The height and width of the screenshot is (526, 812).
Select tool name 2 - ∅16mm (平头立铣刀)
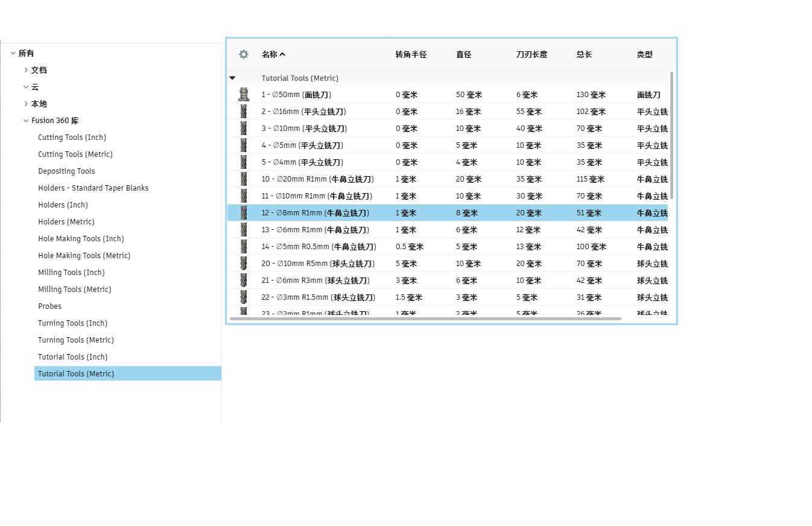point(304,112)
